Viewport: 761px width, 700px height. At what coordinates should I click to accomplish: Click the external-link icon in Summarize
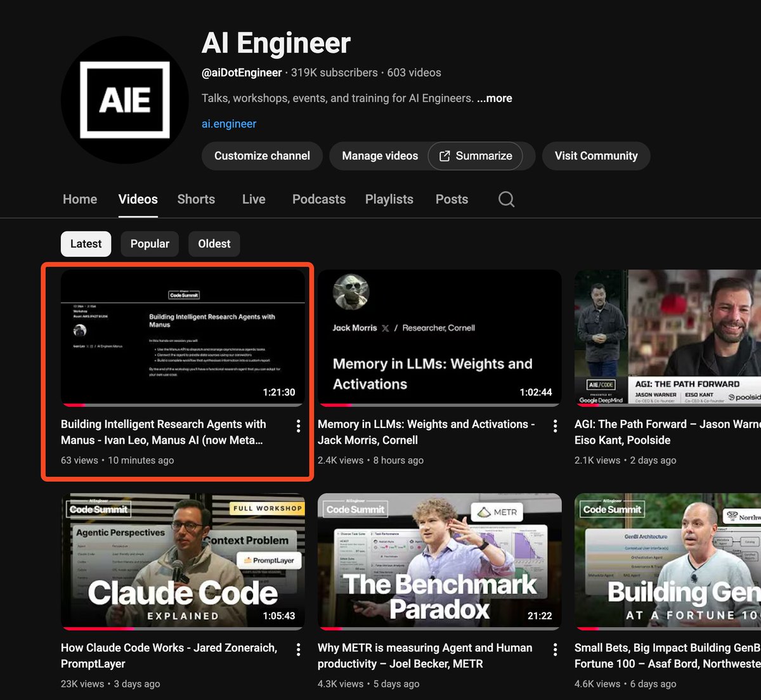click(x=445, y=156)
